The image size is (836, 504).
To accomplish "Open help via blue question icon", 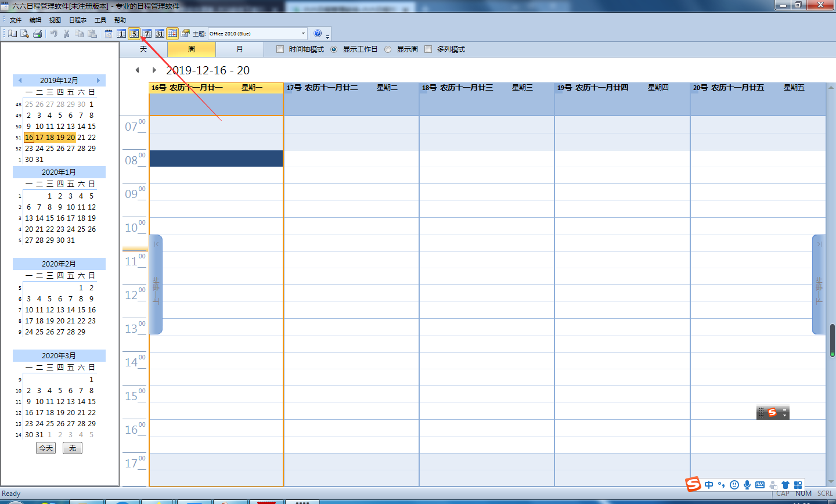I will (318, 34).
